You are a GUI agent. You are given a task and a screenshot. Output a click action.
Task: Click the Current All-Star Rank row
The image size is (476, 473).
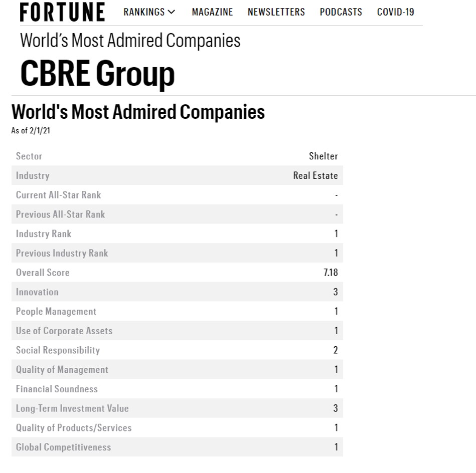pos(176,195)
